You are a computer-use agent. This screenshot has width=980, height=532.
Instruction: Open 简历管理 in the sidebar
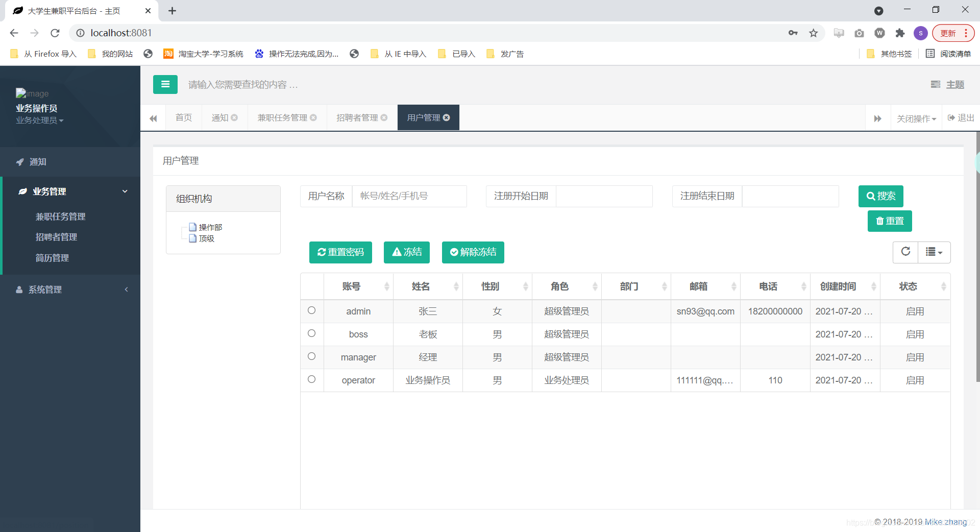coord(52,258)
